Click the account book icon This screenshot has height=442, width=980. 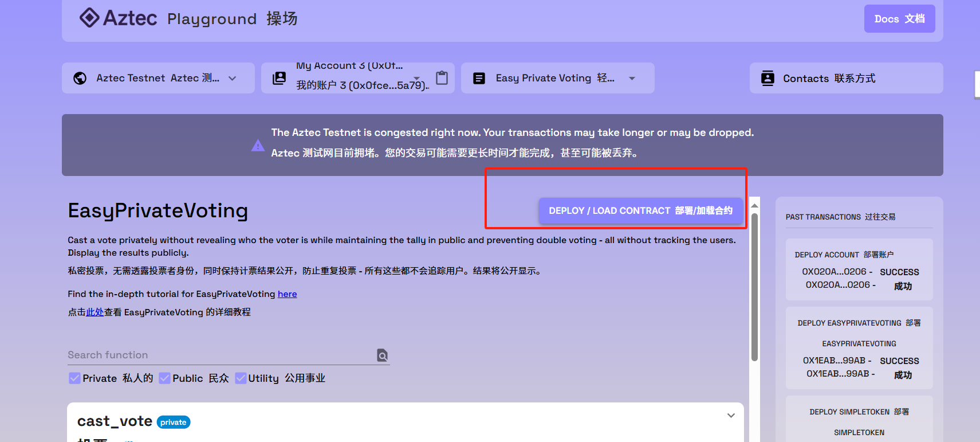coord(279,79)
